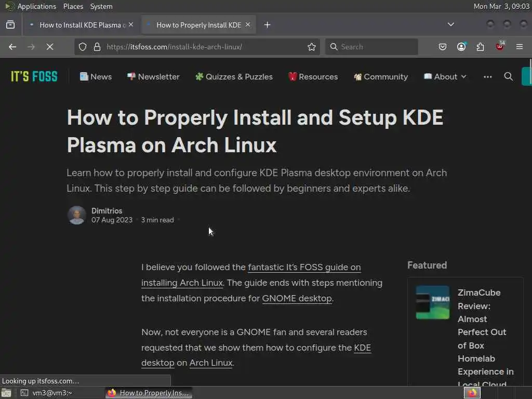Image resolution: width=532 pixels, height=399 pixels.
Task: Open the Firefox hamburger menu
Action: pyautogui.click(x=520, y=47)
